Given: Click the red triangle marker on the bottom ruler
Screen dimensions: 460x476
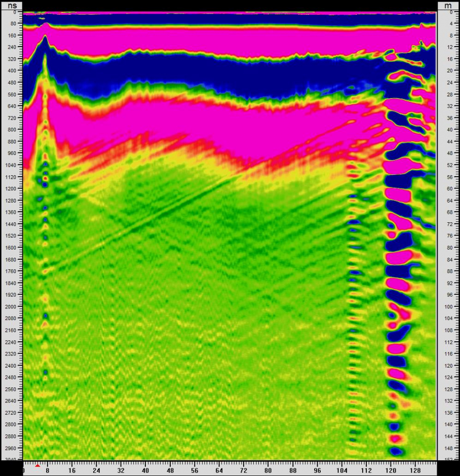Looking at the screenshot, I should (37, 465).
